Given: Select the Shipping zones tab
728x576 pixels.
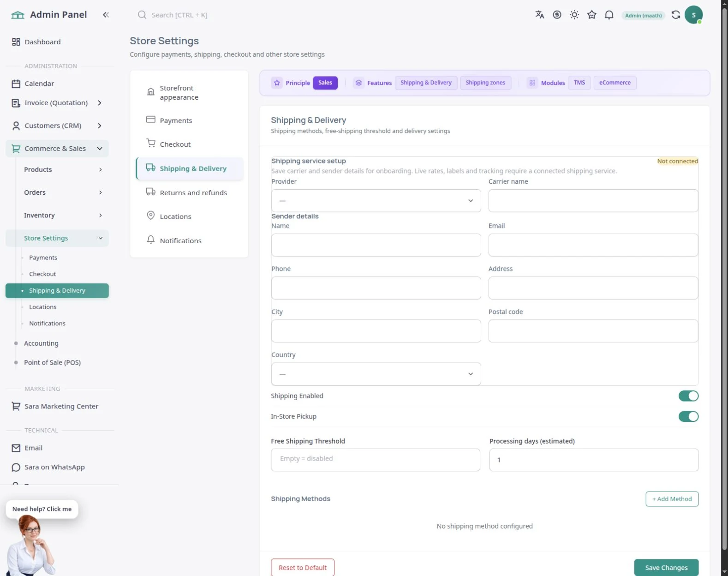Looking at the screenshot, I should pos(485,83).
